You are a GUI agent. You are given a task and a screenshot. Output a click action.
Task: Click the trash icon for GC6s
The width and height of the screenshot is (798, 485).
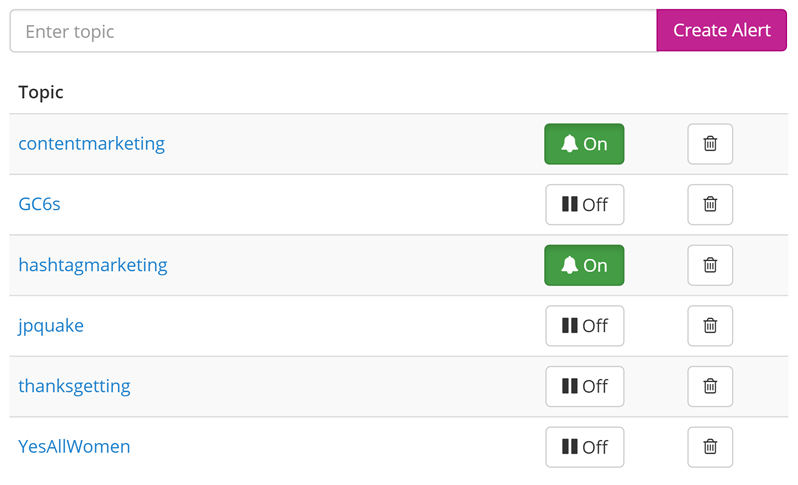tap(710, 205)
